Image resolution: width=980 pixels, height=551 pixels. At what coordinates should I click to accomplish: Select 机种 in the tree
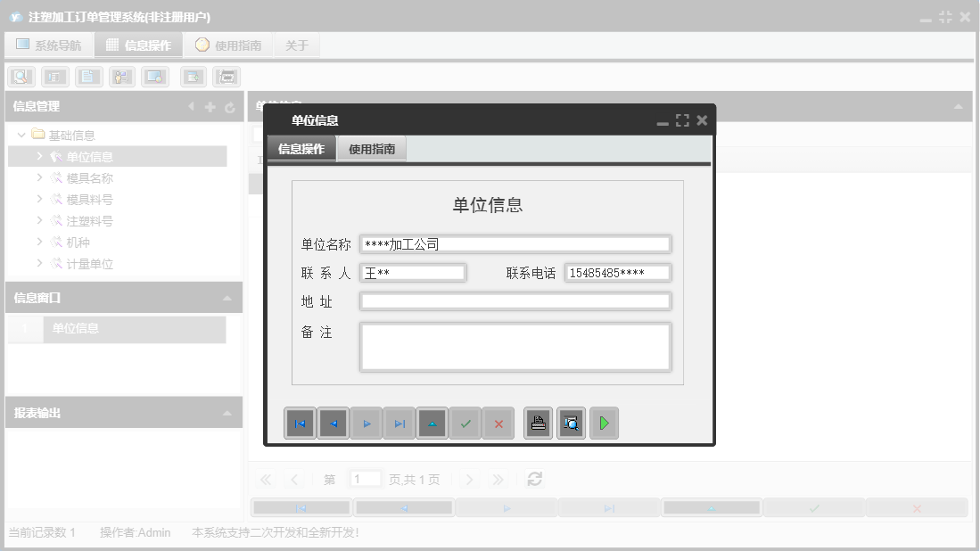pos(78,242)
